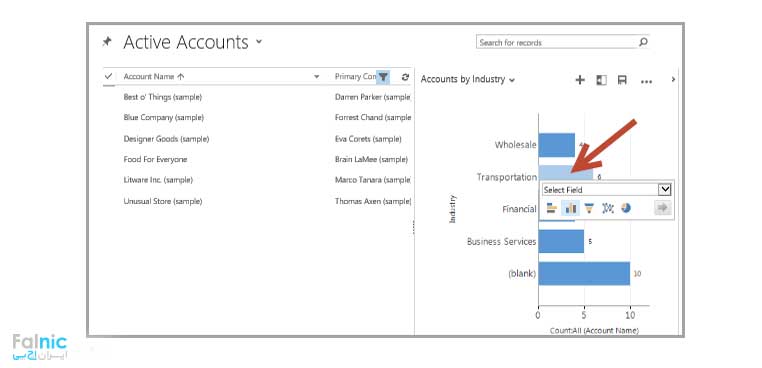Collapse the chart pane with right chevron
762x368 pixels.
coord(673,79)
